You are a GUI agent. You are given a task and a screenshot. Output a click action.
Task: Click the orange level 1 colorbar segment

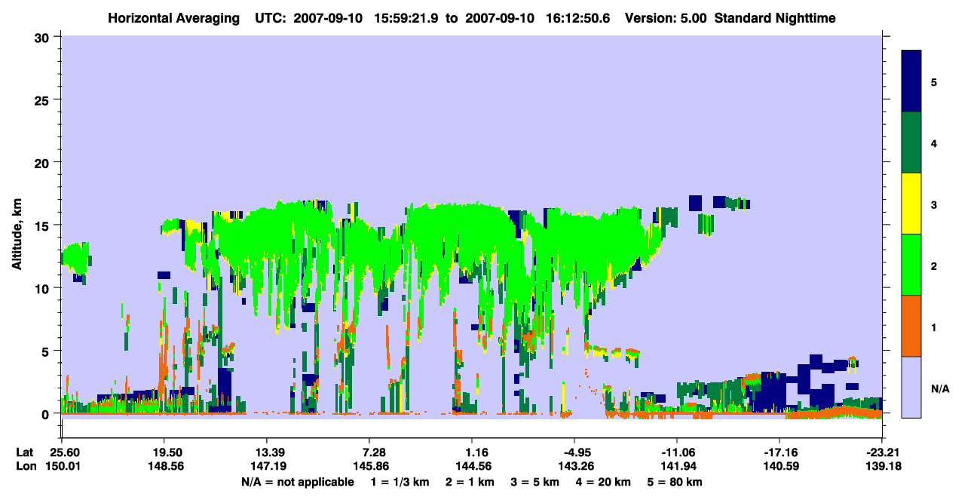pos(911,326)
